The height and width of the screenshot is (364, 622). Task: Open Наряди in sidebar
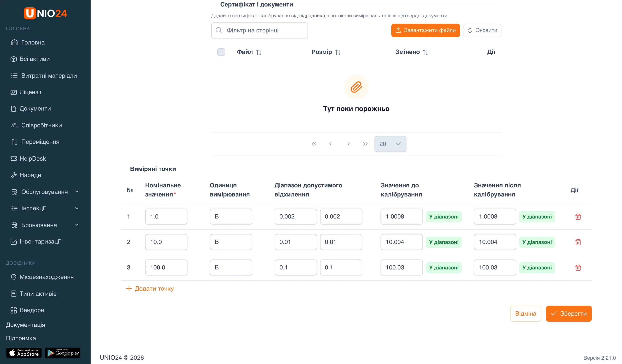point(26,175)
